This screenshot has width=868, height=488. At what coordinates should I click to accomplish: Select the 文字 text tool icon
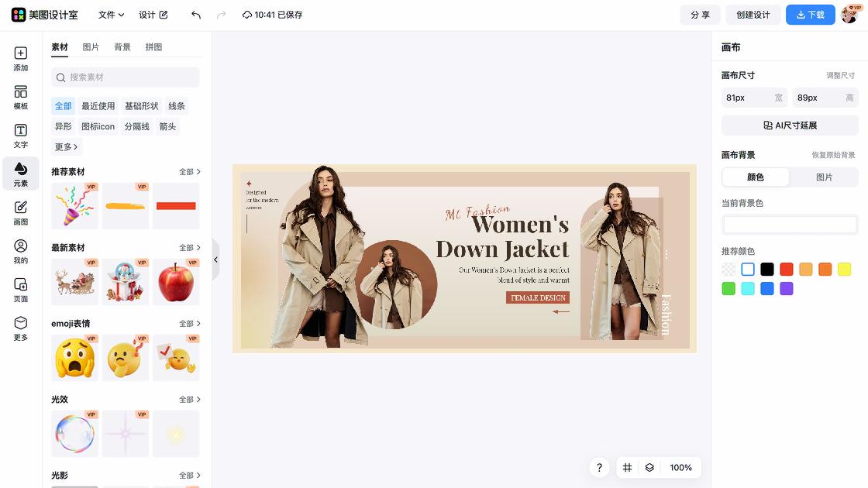[x=21, y=136]
